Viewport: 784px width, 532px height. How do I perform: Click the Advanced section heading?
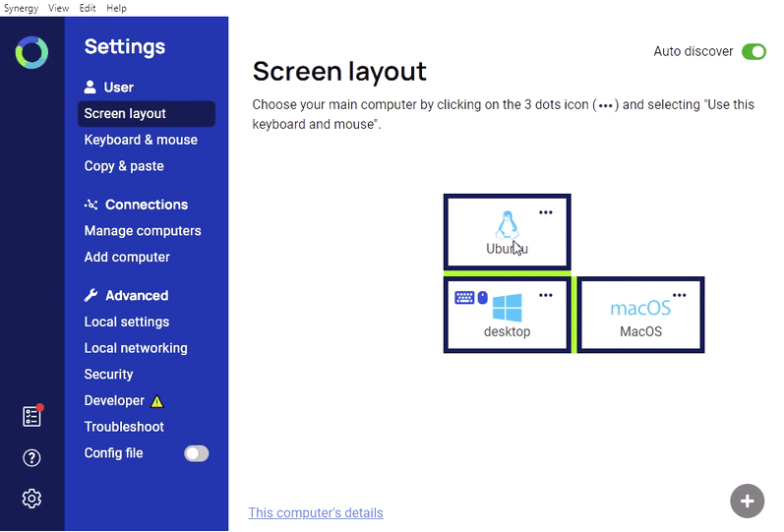(137, 295)
